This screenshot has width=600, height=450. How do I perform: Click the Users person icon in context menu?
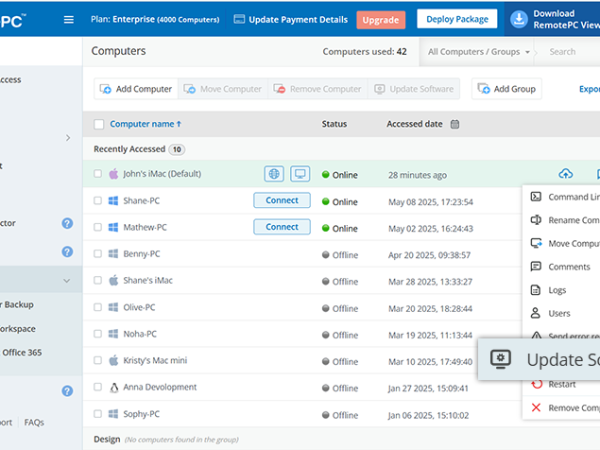[535, 313]
